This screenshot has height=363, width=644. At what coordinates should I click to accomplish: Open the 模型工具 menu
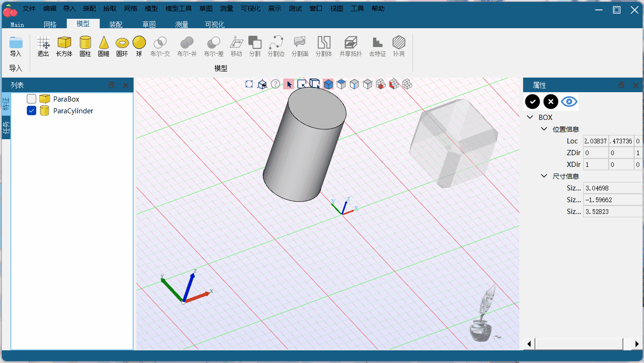(178, 8)
